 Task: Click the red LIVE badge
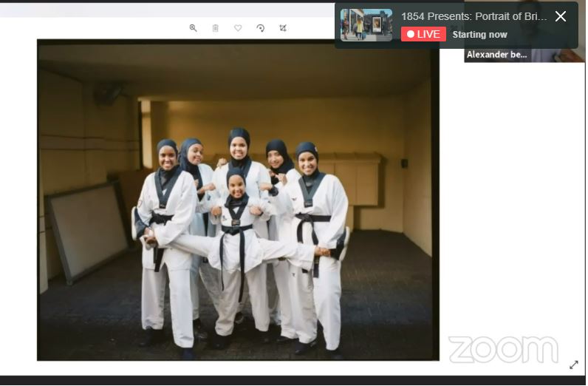[423, 34]
